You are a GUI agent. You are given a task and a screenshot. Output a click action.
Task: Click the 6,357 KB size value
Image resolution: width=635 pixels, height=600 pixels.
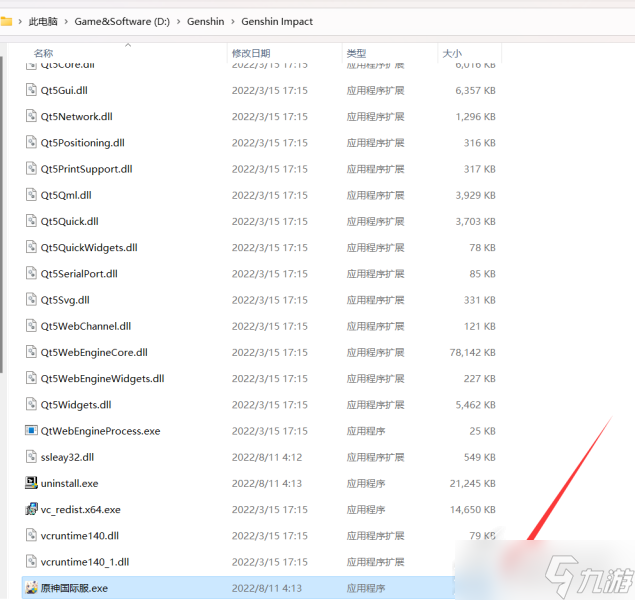pos(475,90)
